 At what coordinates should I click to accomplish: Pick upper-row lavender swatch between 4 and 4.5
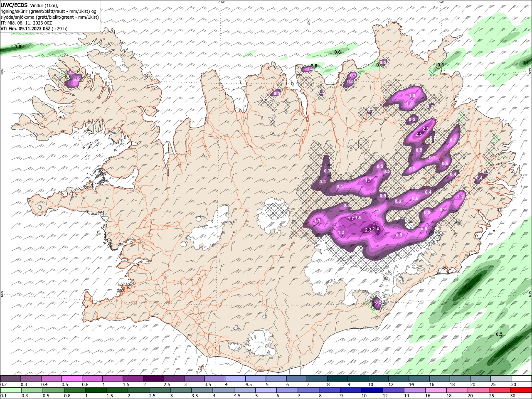click(x=234, y=379)
